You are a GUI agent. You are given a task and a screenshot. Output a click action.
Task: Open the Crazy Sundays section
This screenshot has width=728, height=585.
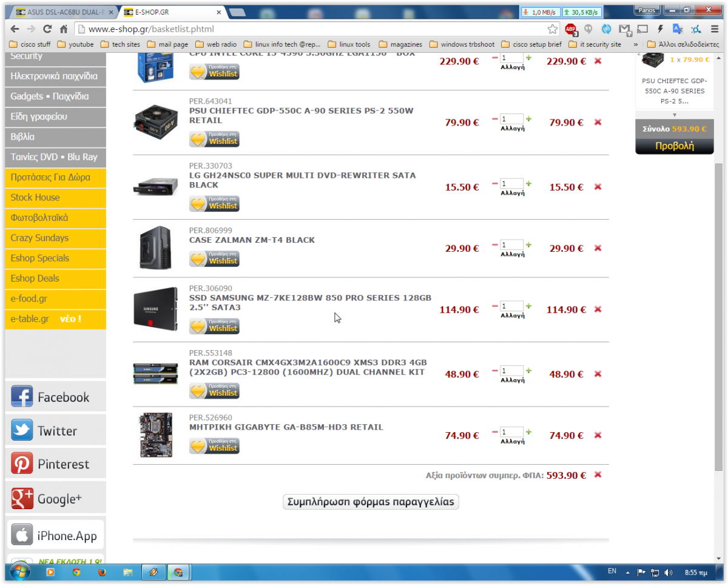coord(55,238)
